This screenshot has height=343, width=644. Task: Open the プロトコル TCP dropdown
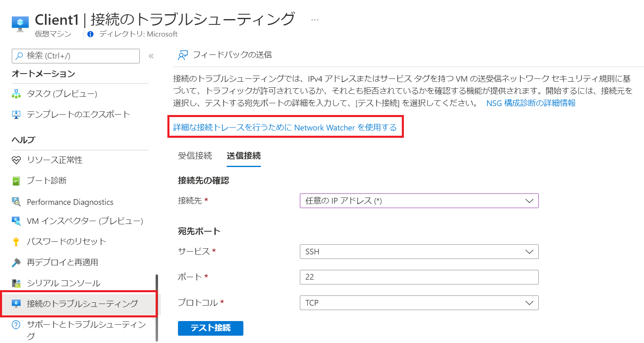419,303
